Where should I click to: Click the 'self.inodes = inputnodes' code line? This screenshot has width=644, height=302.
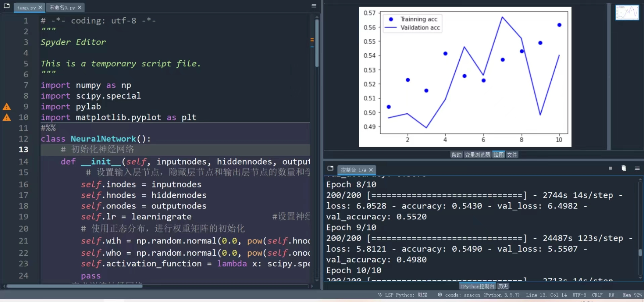pos(141,185)
